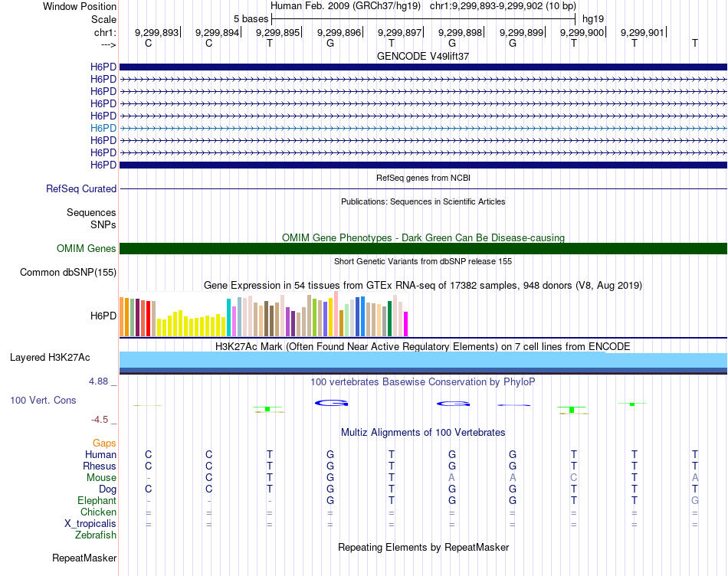Viewport: 728px width, 576px height.
Task: Click the light blue H3K27Ac signal band
Action: point(423,360)
